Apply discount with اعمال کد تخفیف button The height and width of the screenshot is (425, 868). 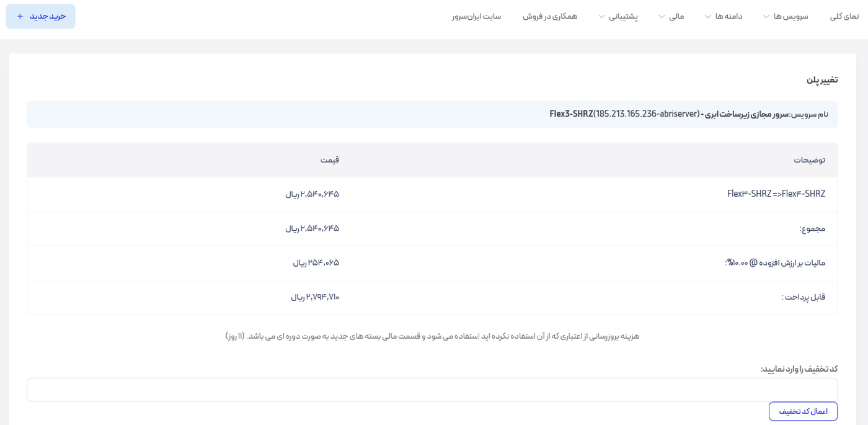tap(803, 411)
